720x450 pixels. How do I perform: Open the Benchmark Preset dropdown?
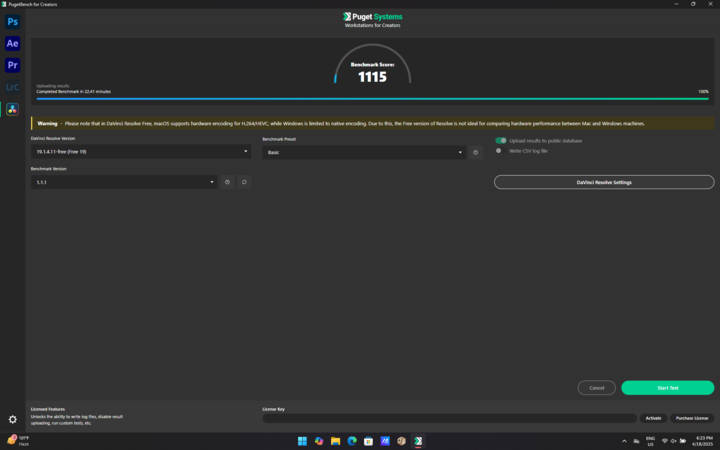coord(364,152)
